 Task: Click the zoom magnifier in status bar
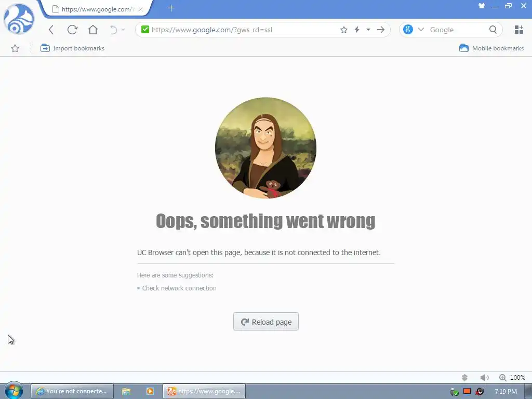[x=502, y=377]
